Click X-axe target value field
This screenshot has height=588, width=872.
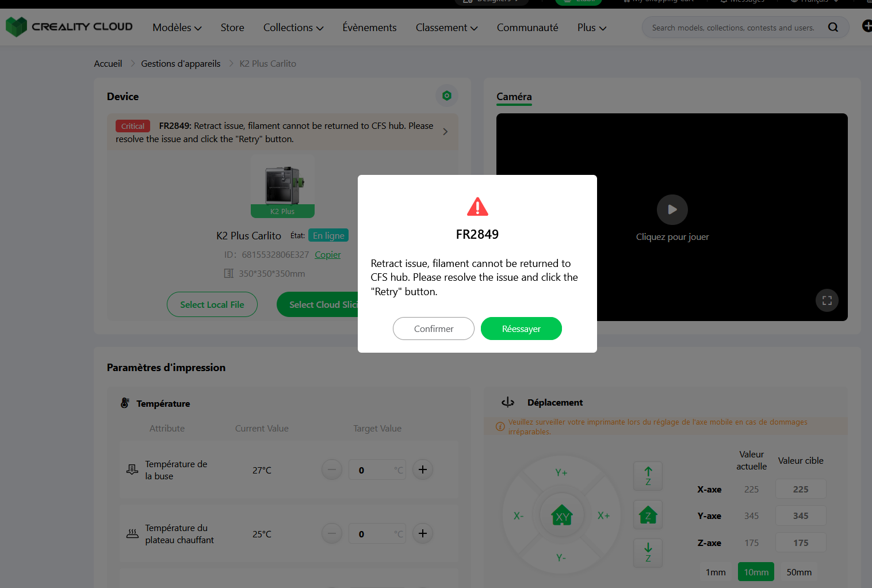tap(801, 489)
